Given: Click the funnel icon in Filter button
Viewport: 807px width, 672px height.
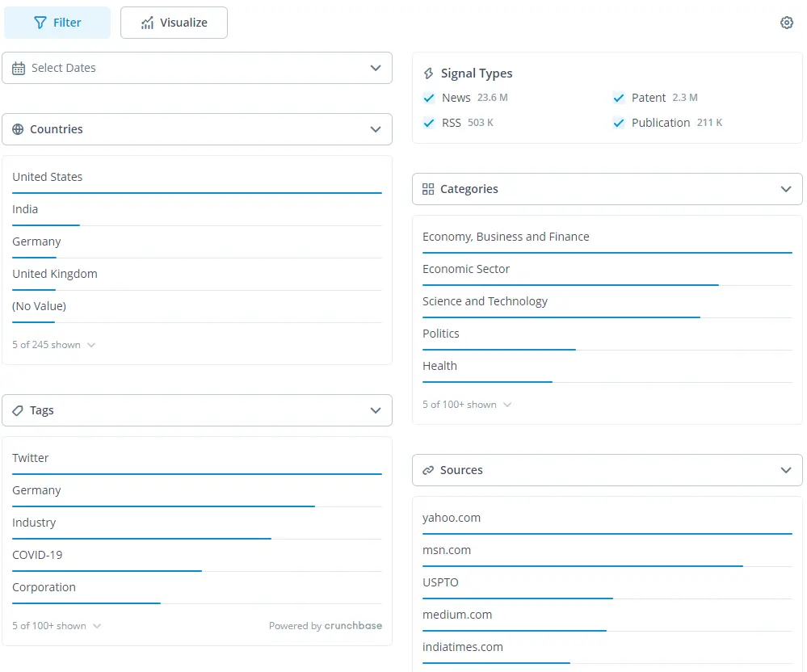Looking at the screenshot, I should pos(40,23).
